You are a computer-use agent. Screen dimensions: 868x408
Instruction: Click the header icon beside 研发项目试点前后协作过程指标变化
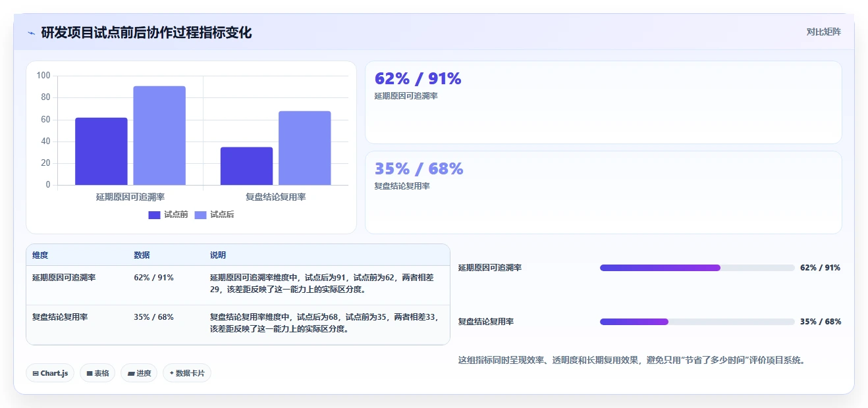pos(31,33)
